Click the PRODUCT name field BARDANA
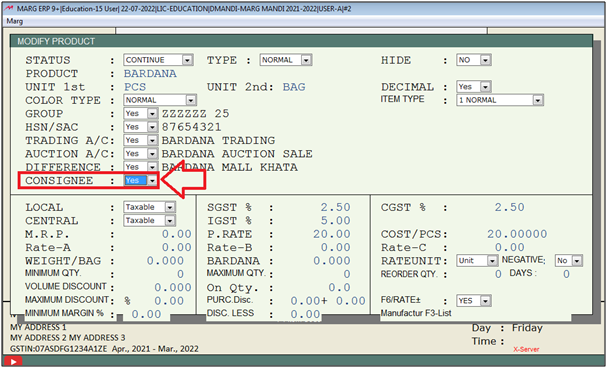608x368 pixels. click(x=150, y=73)
